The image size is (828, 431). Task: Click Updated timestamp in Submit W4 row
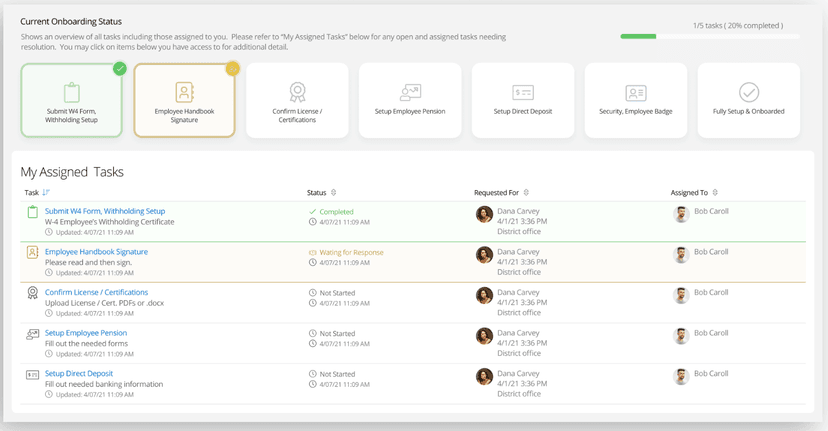point(95,232)
